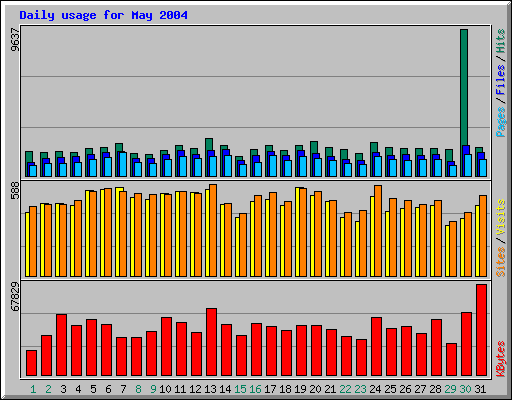
Task: Click the KBytes legend label
Action: (x=500, y=359)
